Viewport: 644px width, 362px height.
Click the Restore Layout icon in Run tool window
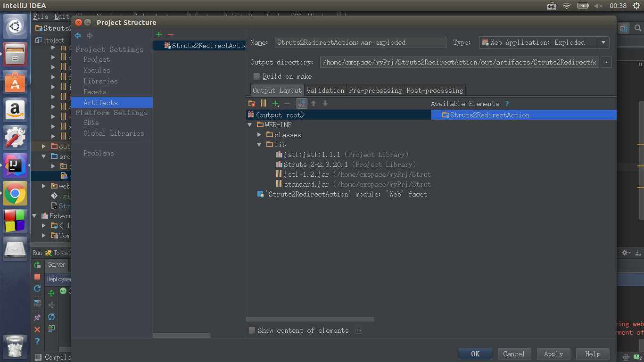37,303
